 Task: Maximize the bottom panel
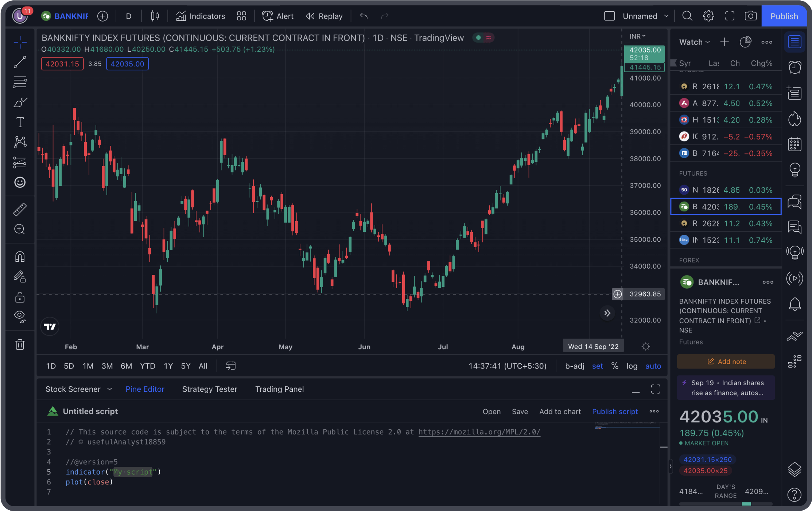[656, 389]
